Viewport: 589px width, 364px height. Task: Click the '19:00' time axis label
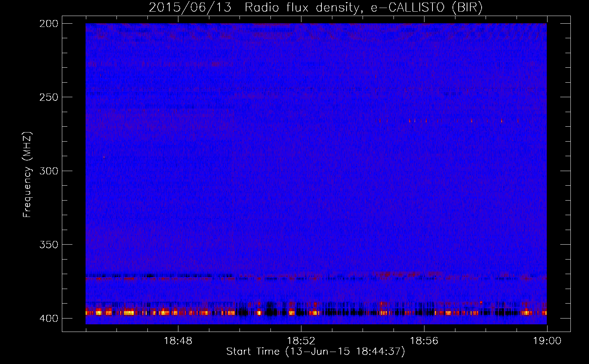[547, 341]
